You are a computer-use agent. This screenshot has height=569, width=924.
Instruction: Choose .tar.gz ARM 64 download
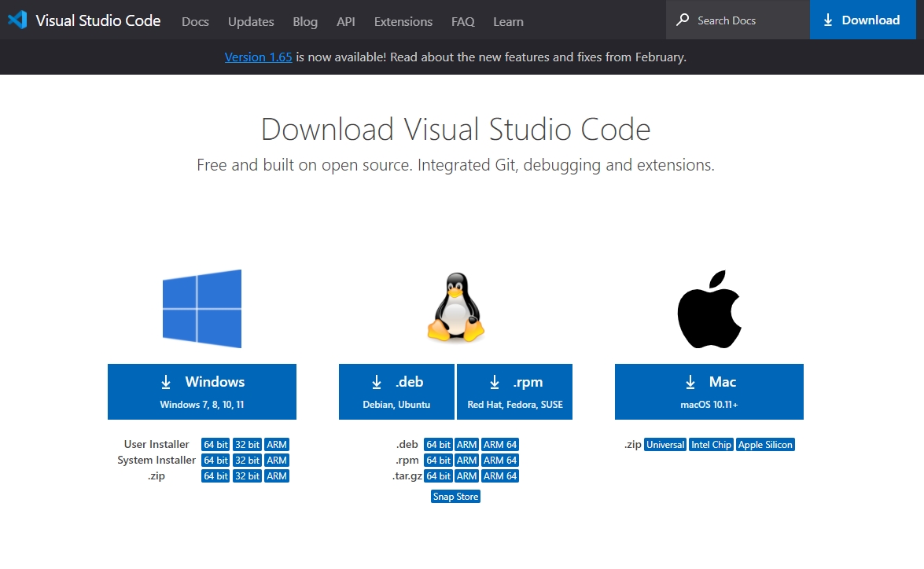pyautogui.click(x=500, y=476)
